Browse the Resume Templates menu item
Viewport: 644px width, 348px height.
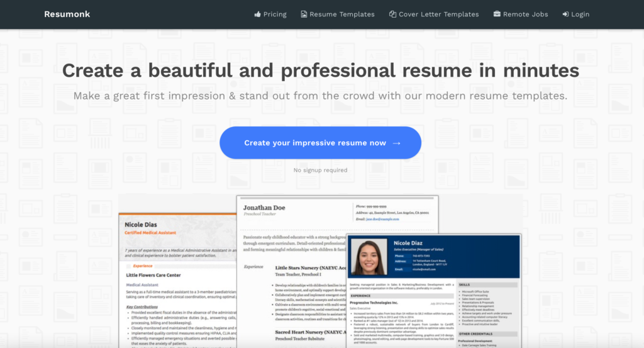342,14
